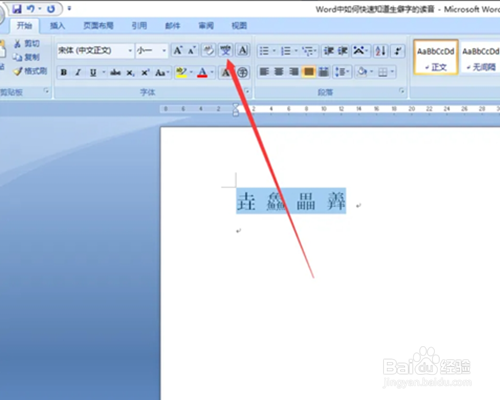Click the Shading paint bucket icon
Viewport: 500px width, 400px height.
pyautogui.click(x=362, y=72)
